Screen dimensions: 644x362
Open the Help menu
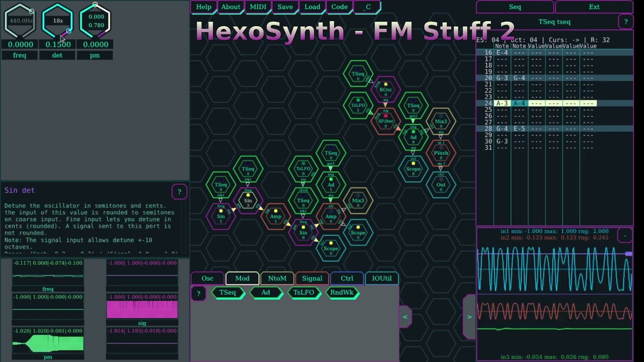click(204, 7)
